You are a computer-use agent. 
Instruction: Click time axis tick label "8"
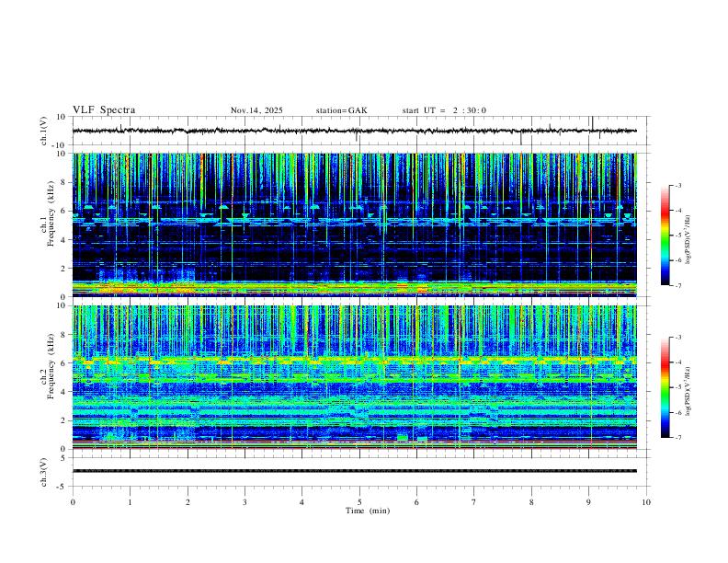pyautogui.click(x=531, y=502)
